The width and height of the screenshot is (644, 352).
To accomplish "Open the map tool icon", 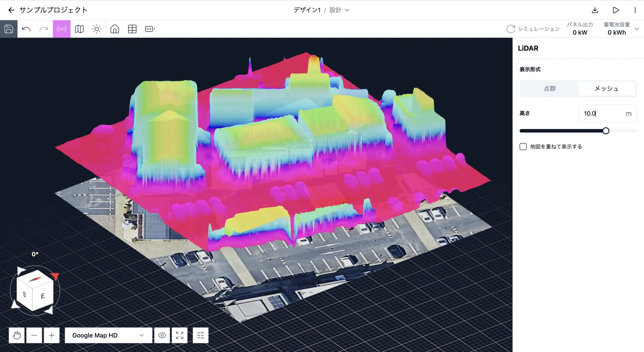I will coord(79,29).
